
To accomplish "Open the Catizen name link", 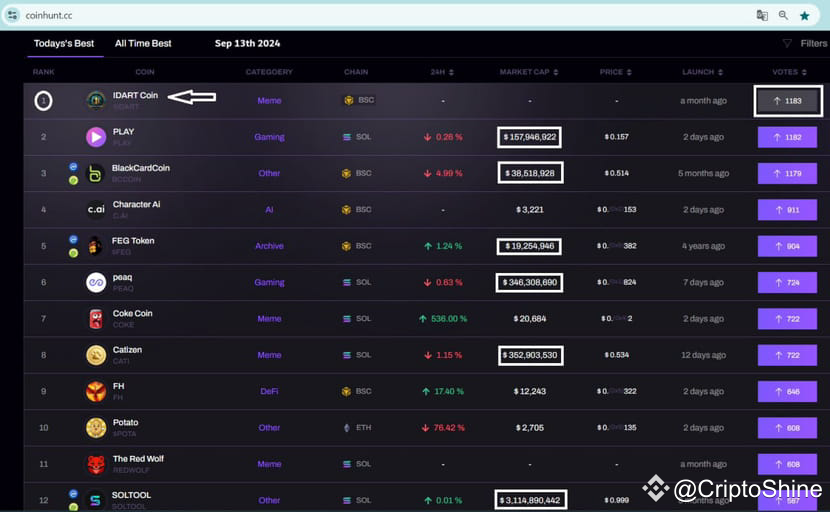I will tap(127, 350).
